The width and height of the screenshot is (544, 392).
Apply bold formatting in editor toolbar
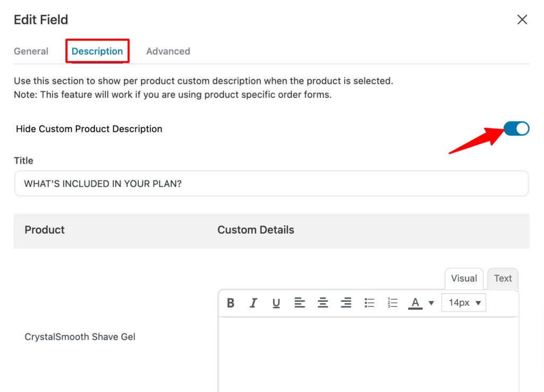pyautogui.click(x=231, y=303)
